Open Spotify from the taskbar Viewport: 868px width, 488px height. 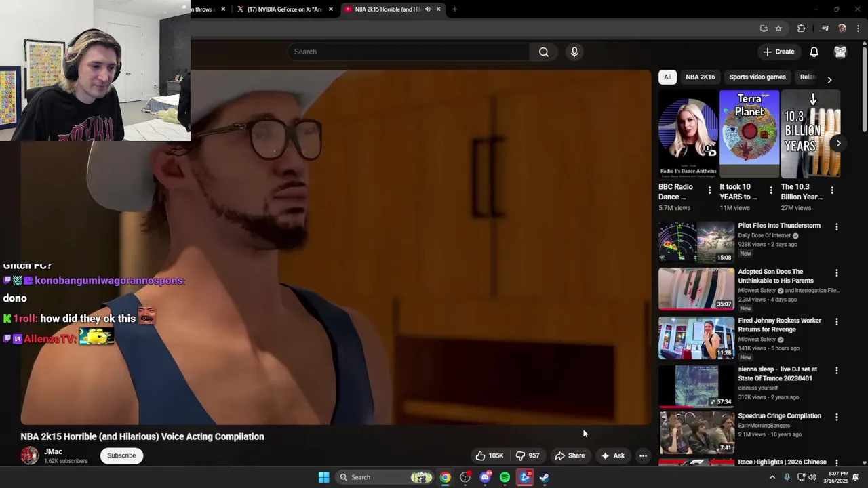click(505, 477)
